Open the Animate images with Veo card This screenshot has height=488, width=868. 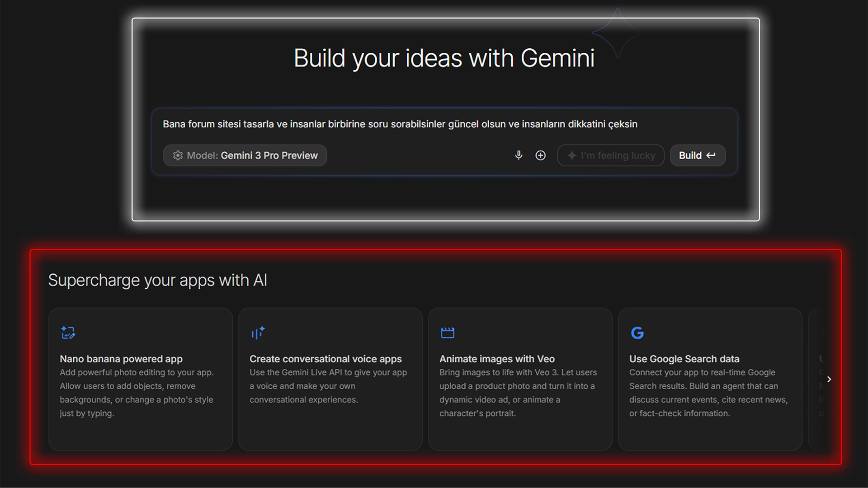pos(520,379)
